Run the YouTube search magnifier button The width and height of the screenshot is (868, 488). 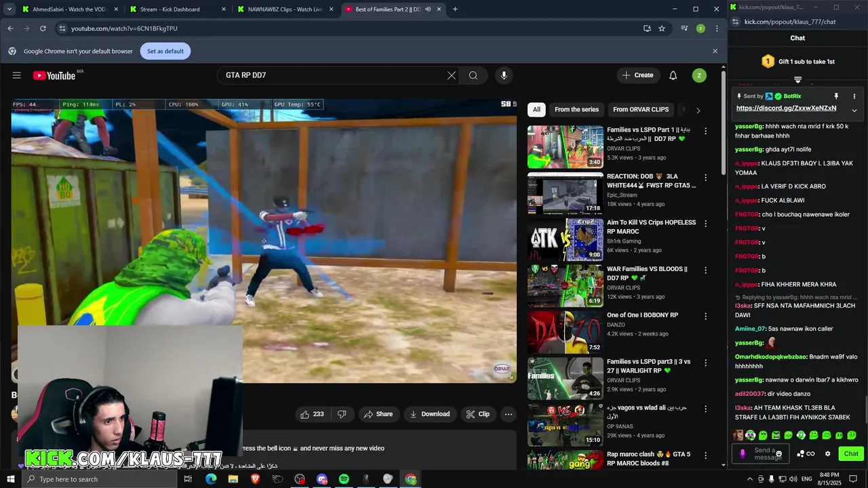[473, 75]
